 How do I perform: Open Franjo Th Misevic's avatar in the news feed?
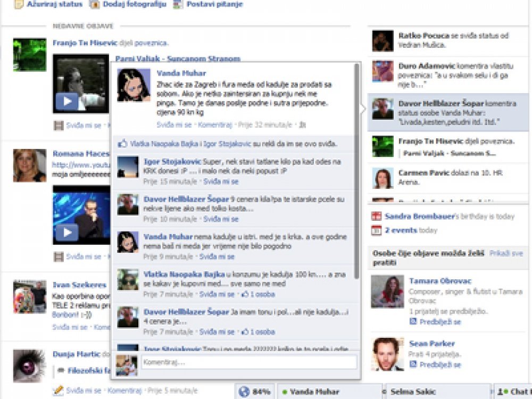(30, 55)
